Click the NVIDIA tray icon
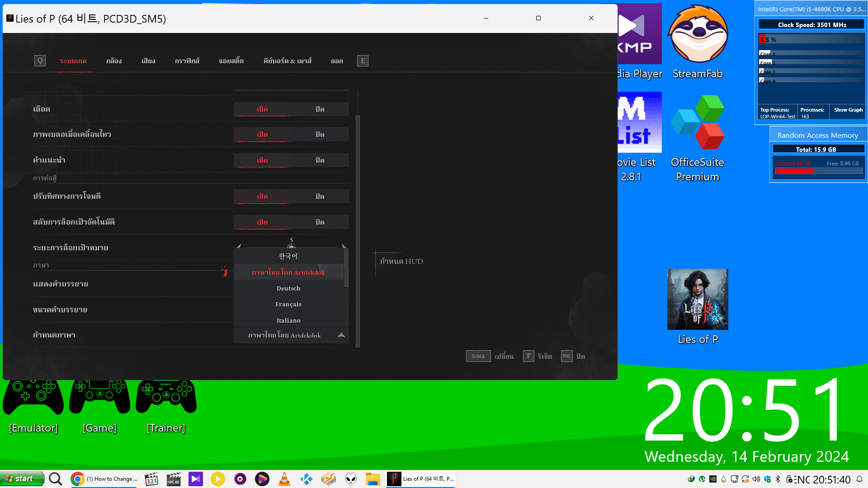Viewport: 868px width, 488px height. (713, 479)
